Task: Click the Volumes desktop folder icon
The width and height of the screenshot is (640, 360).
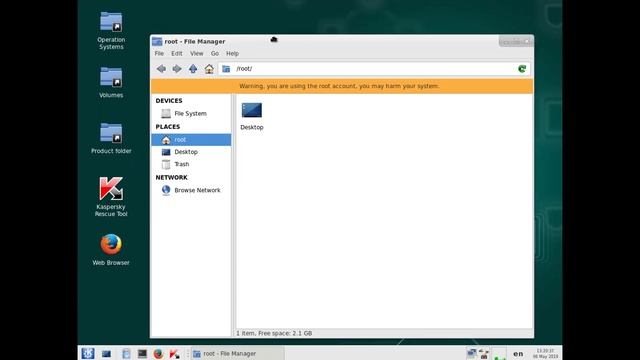Action: pyautogui.click(x=111, y=82)
